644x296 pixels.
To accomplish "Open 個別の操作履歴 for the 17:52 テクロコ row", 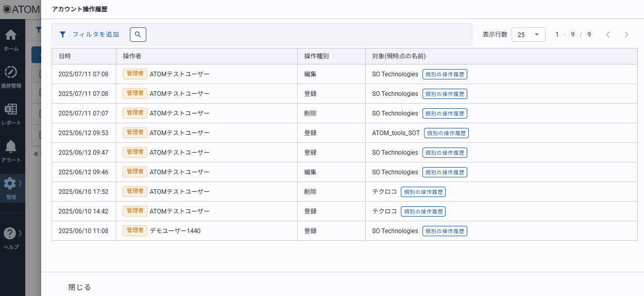I will point(423,192).
